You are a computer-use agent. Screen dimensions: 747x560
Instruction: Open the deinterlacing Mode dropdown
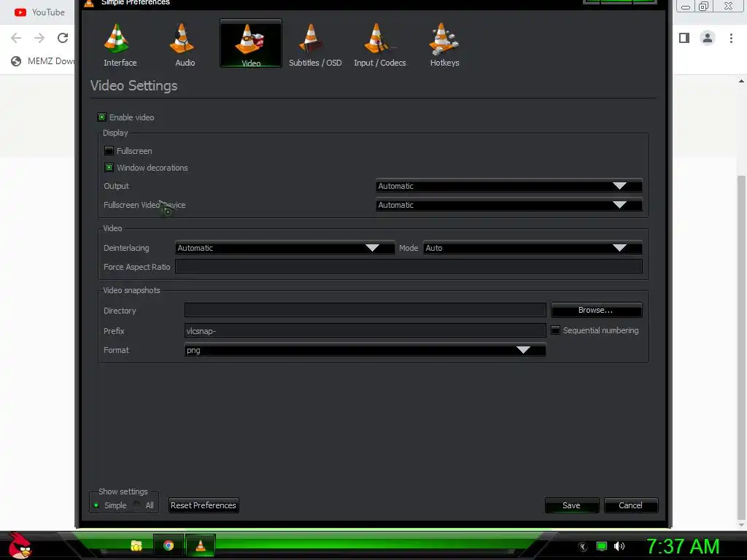pos(533,248)
